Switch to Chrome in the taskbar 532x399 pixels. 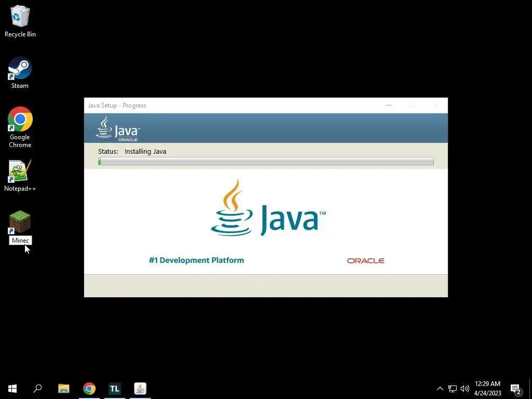(x=89, y=389)
